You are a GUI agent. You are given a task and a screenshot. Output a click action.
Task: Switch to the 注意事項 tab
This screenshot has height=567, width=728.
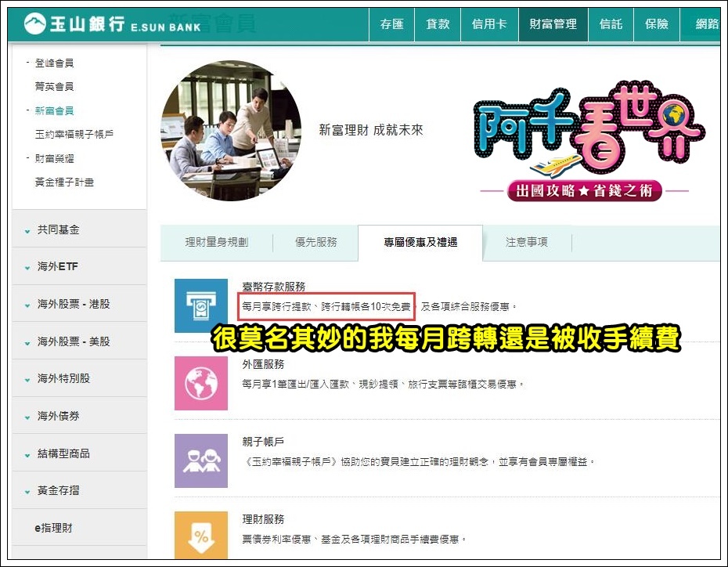tap(527, 242)
